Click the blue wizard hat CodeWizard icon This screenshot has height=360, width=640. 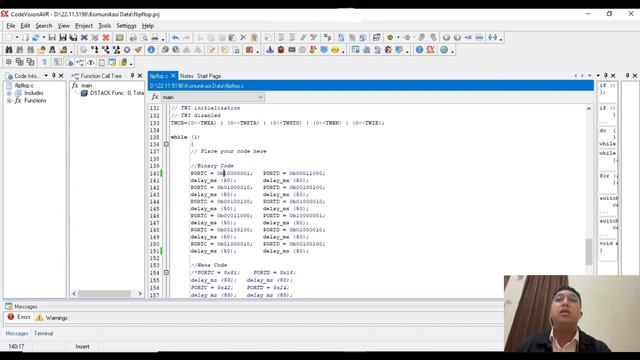click(270, 50)
